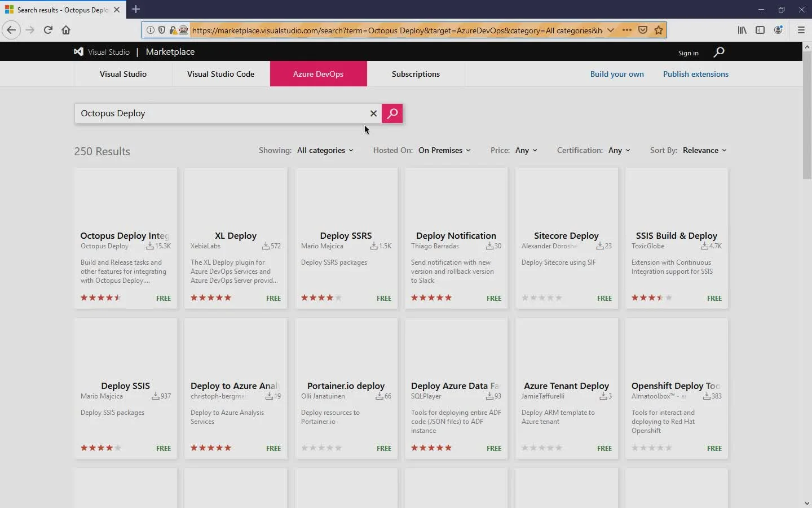Open the Firefox Library menu
Viewport: 812px width, 508px height.
[x=742, y=30]
